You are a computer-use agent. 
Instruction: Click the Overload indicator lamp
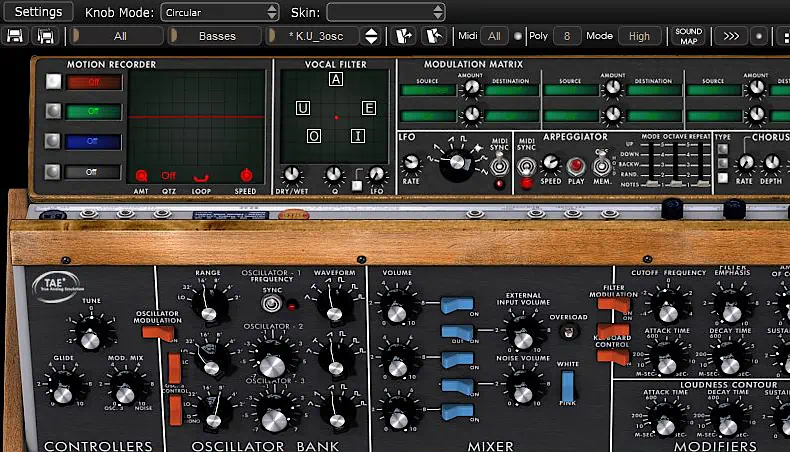568,332
